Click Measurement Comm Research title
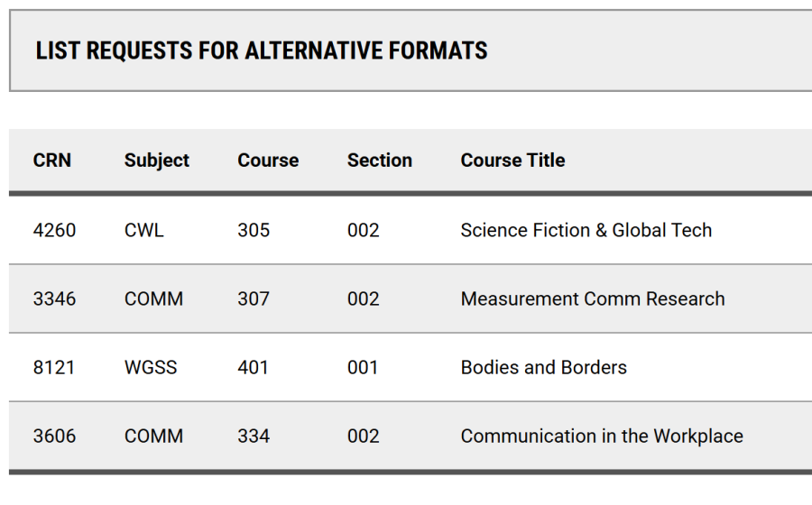 pyautogui.click(x=593, y=299)
